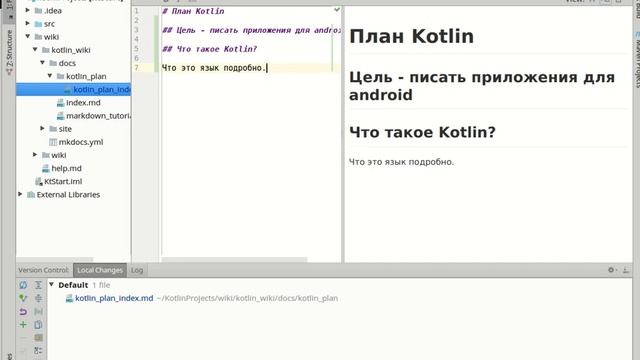The width and height of the screenshot is (640, 360).
Task: Open index.md in project tree
Action: point(79,102)
